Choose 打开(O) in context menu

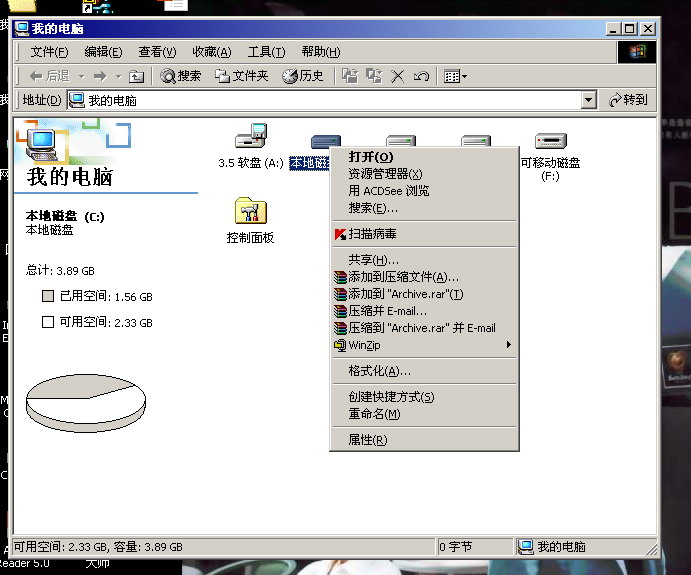[x=424, y=157]
